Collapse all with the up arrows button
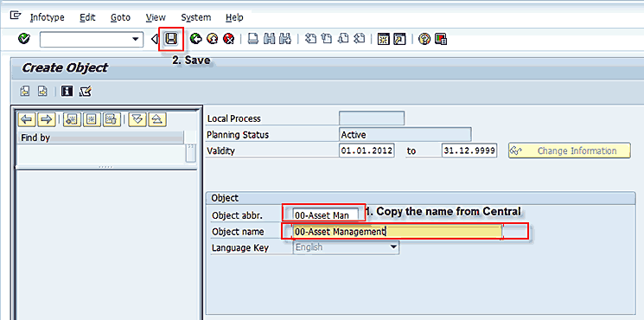Image resolution: width=644 pixels, height=320 pixels. [x=157, y=119]
